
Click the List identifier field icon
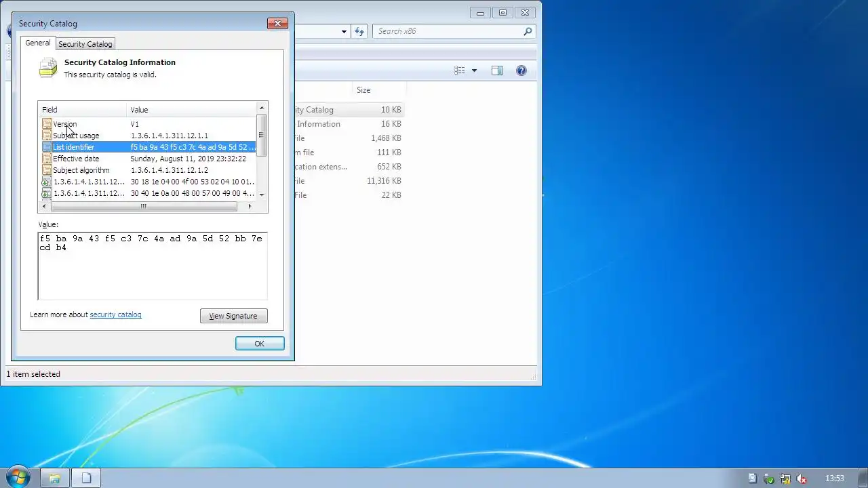tap(47, 147)
